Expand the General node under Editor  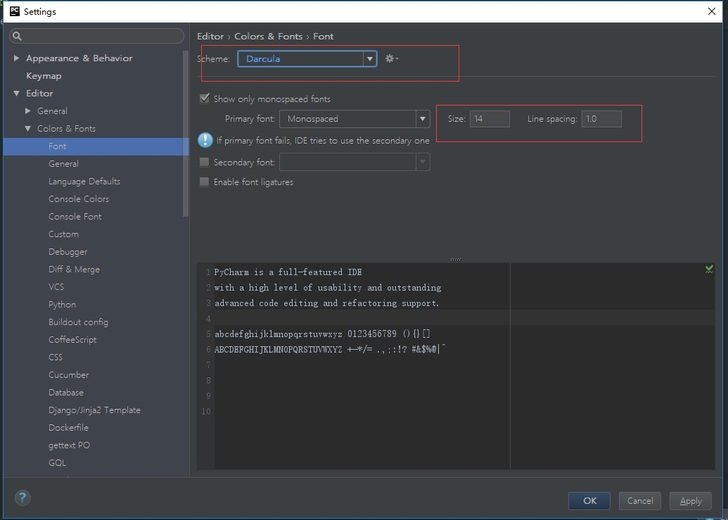[27, 111]
